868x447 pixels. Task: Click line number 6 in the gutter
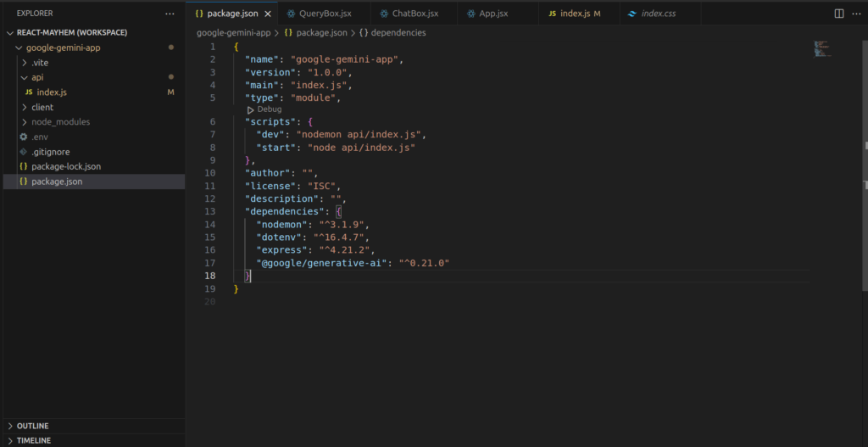(x=213, y=122)
